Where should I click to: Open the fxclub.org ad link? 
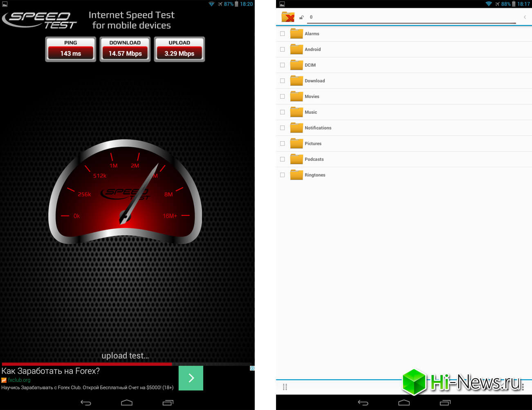(19, 380)
